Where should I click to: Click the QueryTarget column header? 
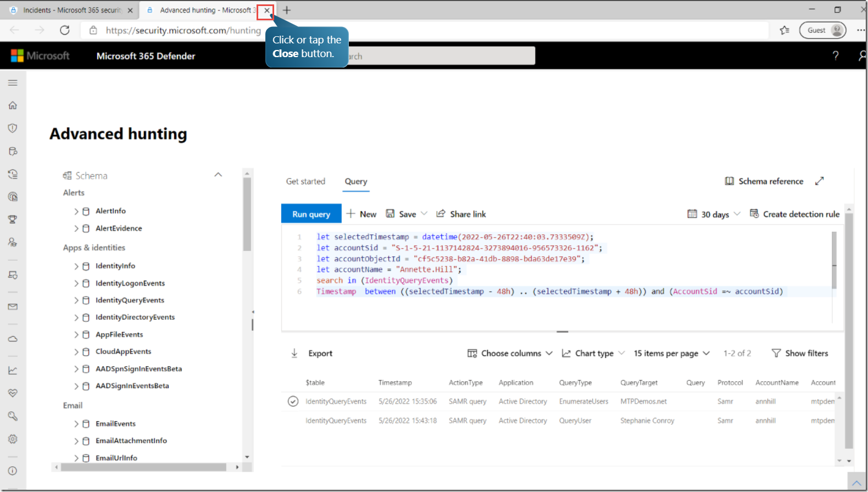pos(639,383)
